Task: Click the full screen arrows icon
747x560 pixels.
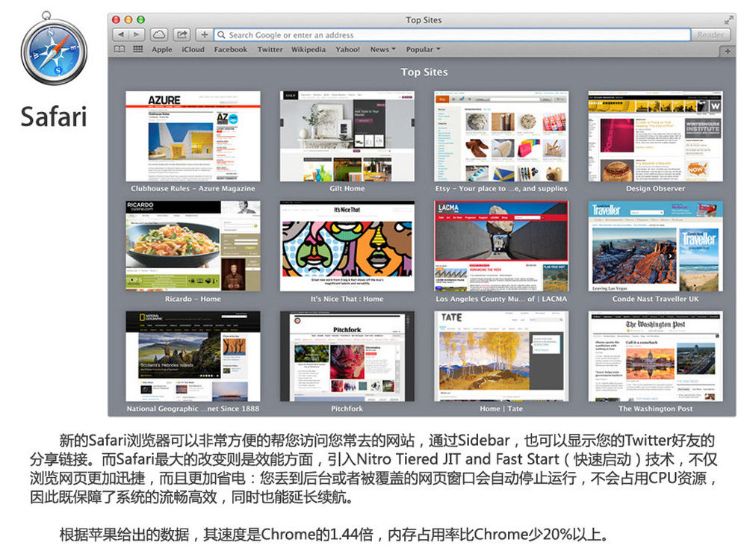Action: (728, 20)
